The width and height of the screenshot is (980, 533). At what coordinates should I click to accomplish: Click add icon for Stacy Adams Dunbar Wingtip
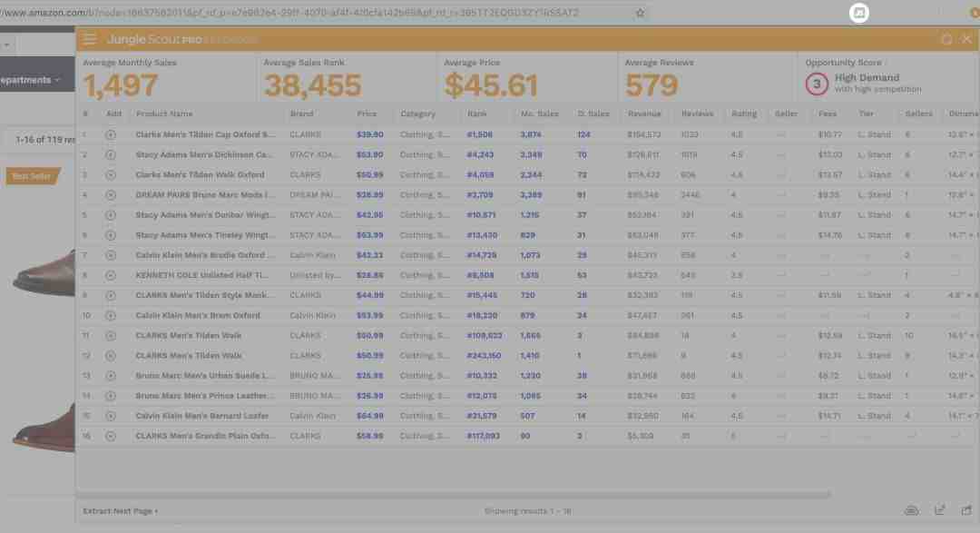click(111, 214)
